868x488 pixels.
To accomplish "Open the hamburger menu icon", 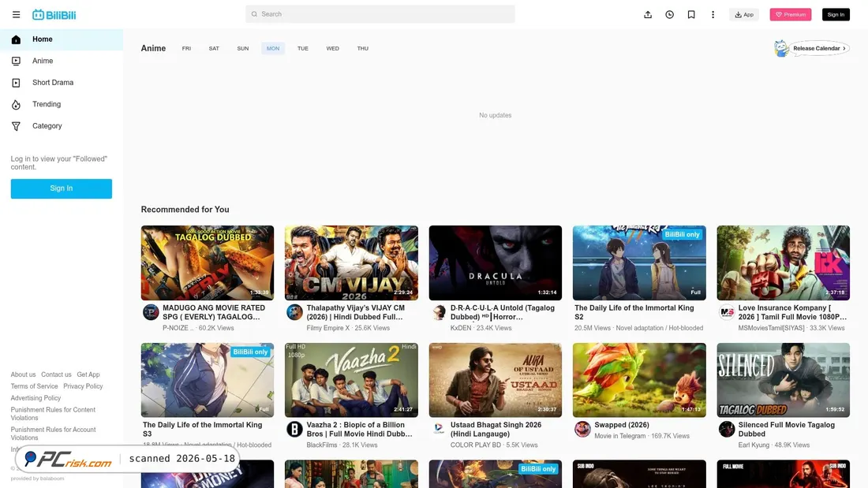I will click(x=16, y=14).
